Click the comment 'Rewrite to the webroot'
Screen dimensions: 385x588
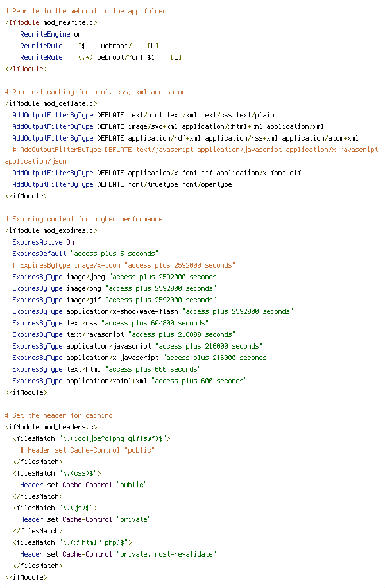pyautogui.click(x=85, y=11)
